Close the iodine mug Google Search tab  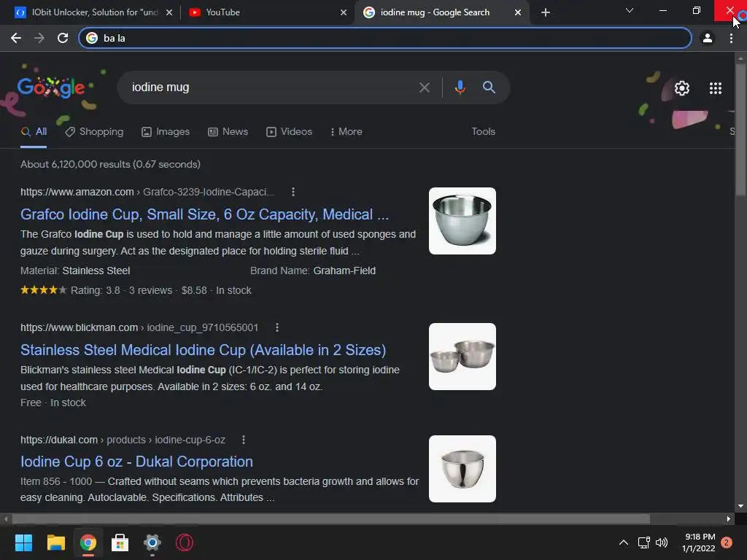click(518, 12)
